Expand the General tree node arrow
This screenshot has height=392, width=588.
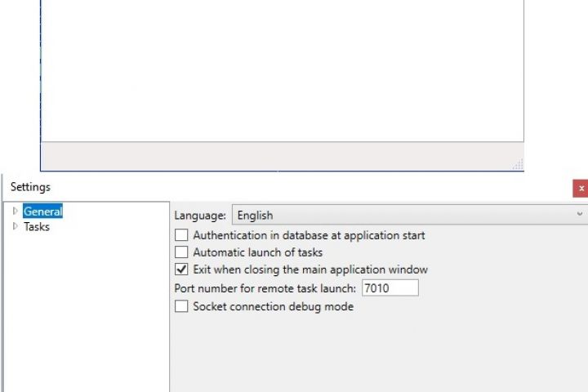(x=16, y=212)
